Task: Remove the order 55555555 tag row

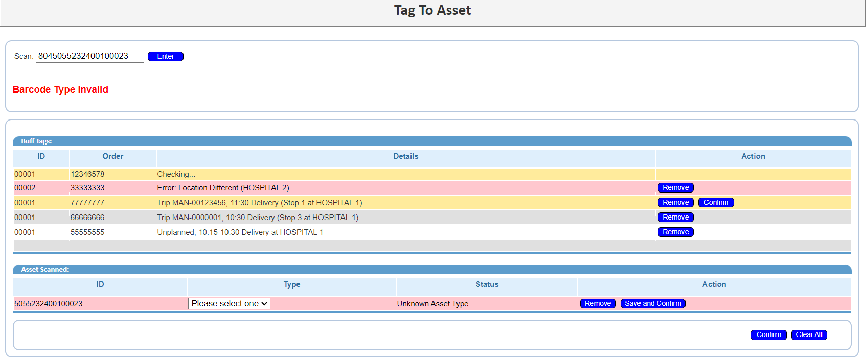Action: (x=675, y=232)
